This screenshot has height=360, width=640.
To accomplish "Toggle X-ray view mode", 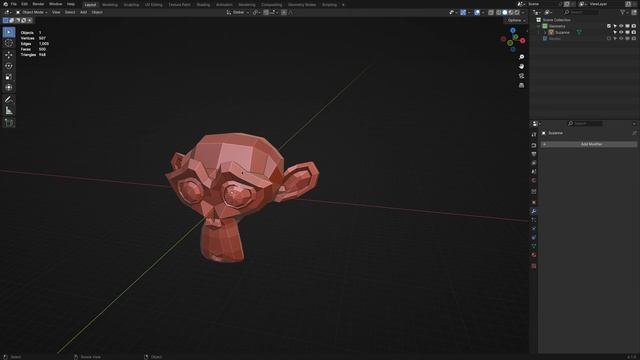I will (491, 12).
